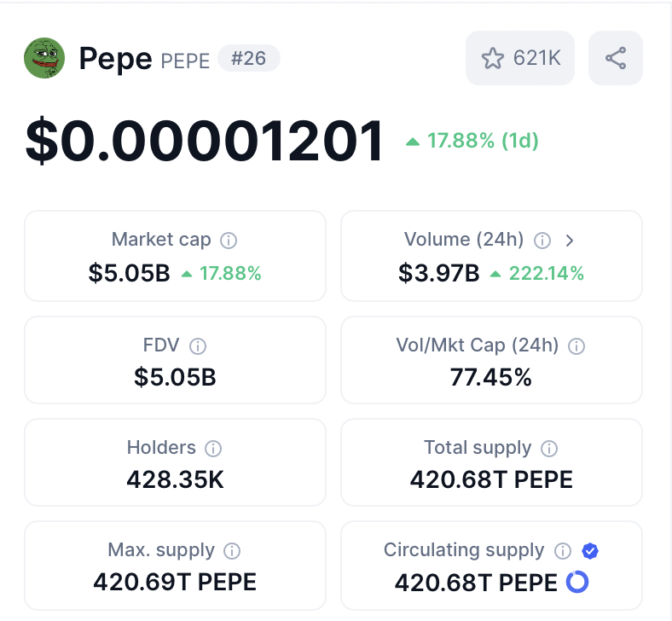The width and height of the screenshot is (672, 621).
Task: Click the Market cap $5.05B value
Action: 129,274
